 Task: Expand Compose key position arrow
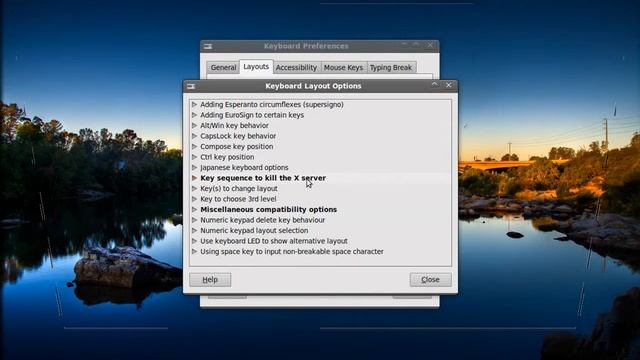coord(194,147)
